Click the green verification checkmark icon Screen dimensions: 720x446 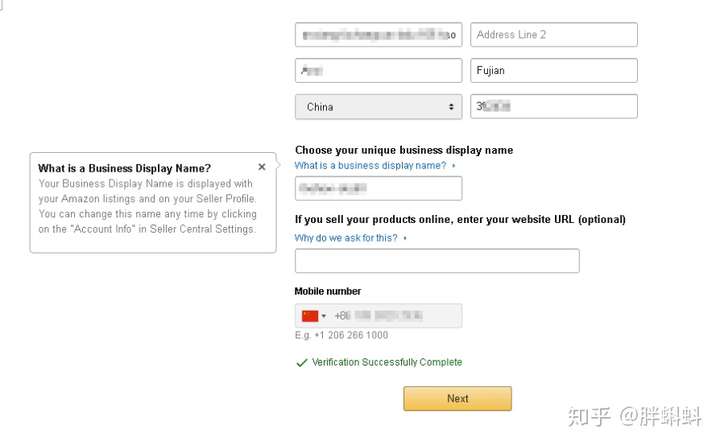point(302,363)
